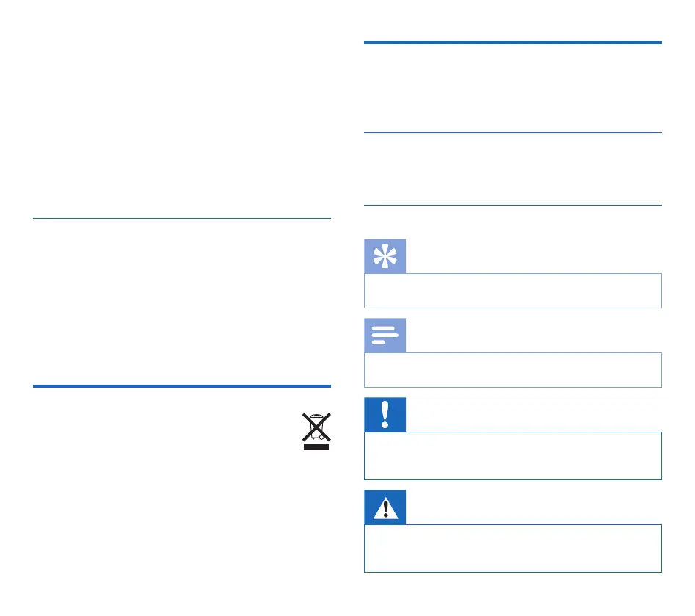Click the empty box under the note icon

click(x=513, y=370)
